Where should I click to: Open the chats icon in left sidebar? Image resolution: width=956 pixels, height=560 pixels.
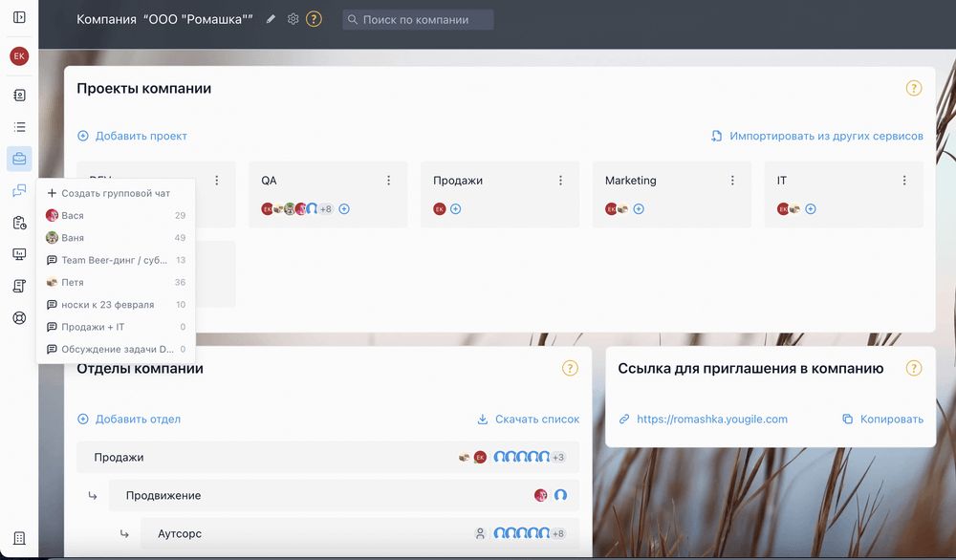click(x=19, y=191)
